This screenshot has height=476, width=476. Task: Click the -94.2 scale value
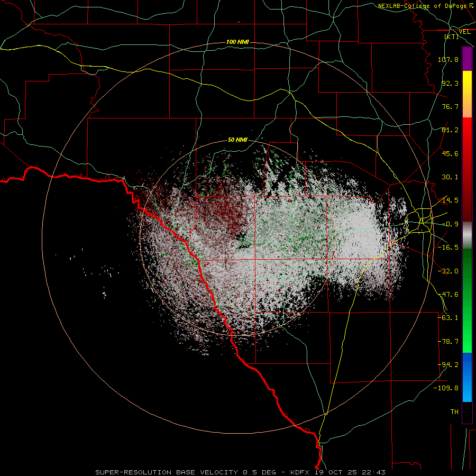pos(448,365)
